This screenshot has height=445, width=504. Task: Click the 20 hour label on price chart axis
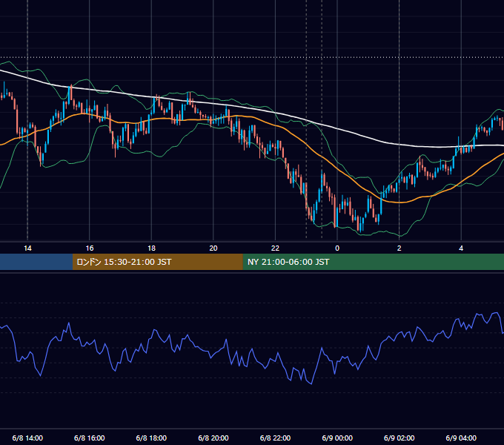click(213, 248)
